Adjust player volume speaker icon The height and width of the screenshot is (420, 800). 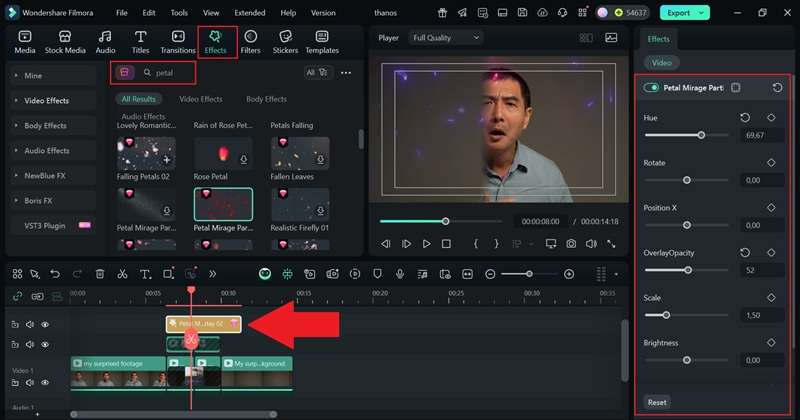[591, 244]
